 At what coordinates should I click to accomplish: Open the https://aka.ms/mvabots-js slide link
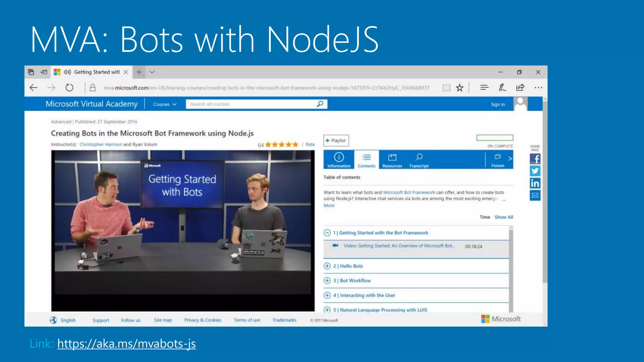[126, 343]
